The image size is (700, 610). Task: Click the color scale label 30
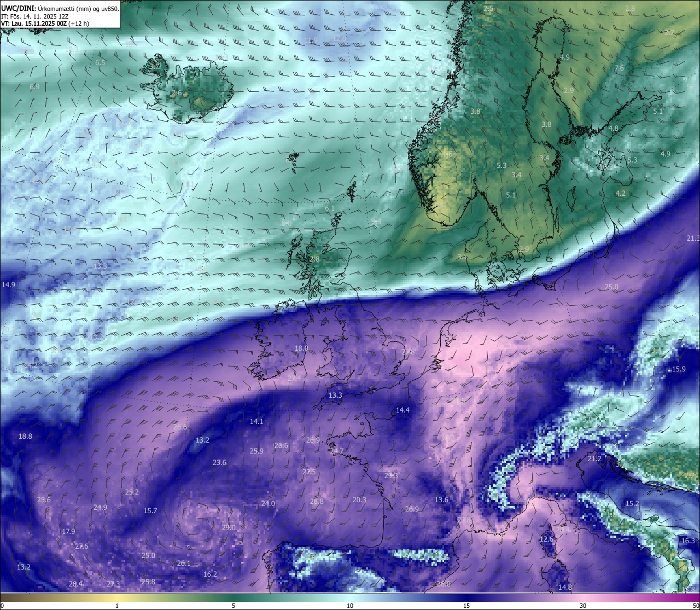pos(583,606)
